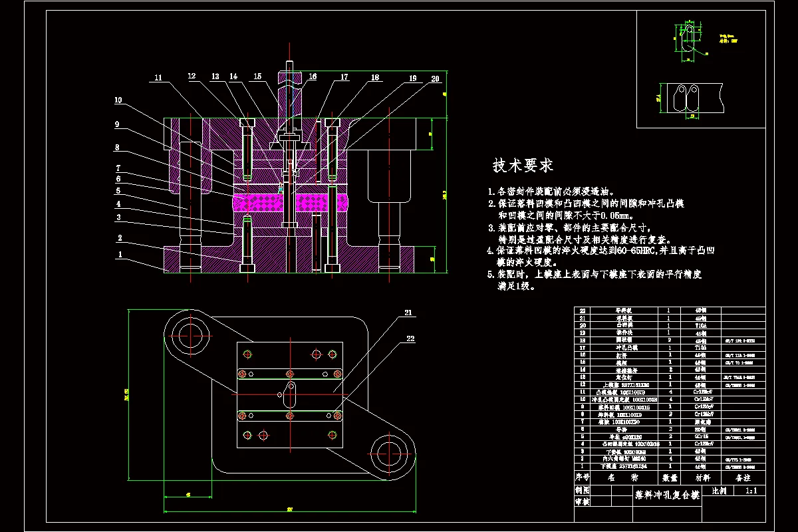Select parts list row 2 内六角螺钉
Image resolution: width=798 pixels, height=532 pixels.
(x=670, y=458)
